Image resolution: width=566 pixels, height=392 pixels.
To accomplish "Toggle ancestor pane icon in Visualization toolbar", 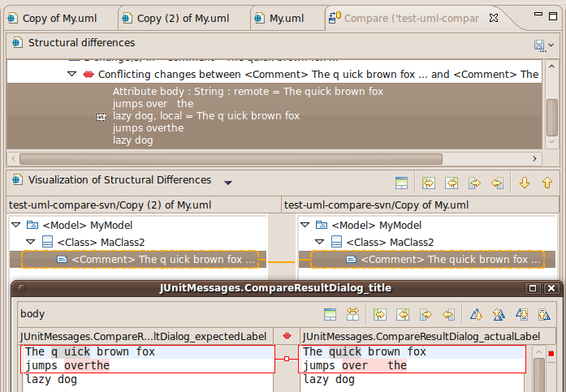I will tap(401, 183).
